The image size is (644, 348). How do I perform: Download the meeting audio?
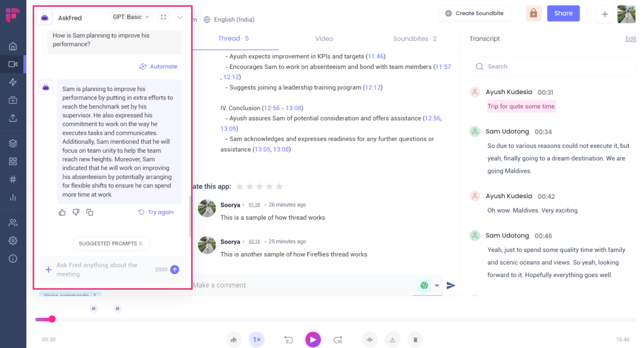click(x=392, y=339)
